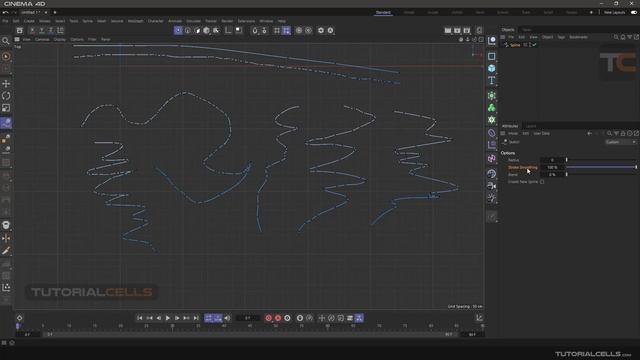Open the viewport Cameras menu

click(42, 40)
